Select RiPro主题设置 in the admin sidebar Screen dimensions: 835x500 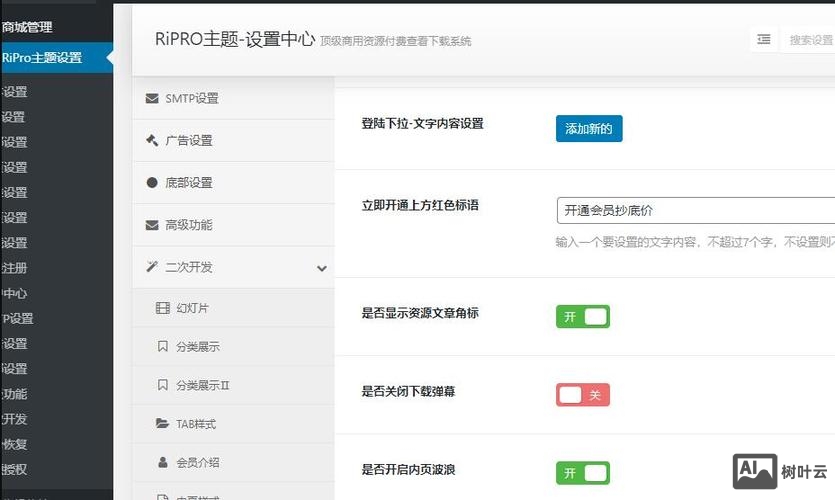[56, 58]
